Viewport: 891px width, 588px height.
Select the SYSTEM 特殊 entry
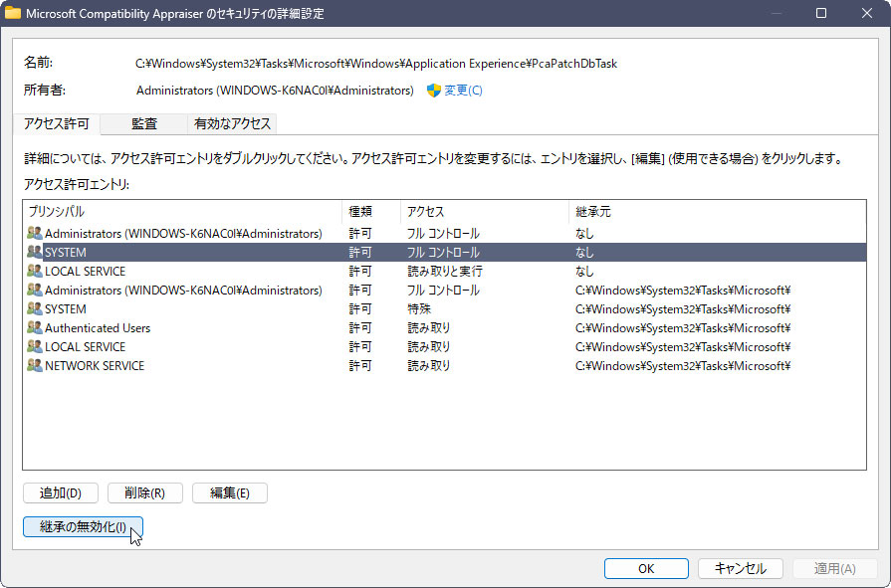[x=445, y=309]
